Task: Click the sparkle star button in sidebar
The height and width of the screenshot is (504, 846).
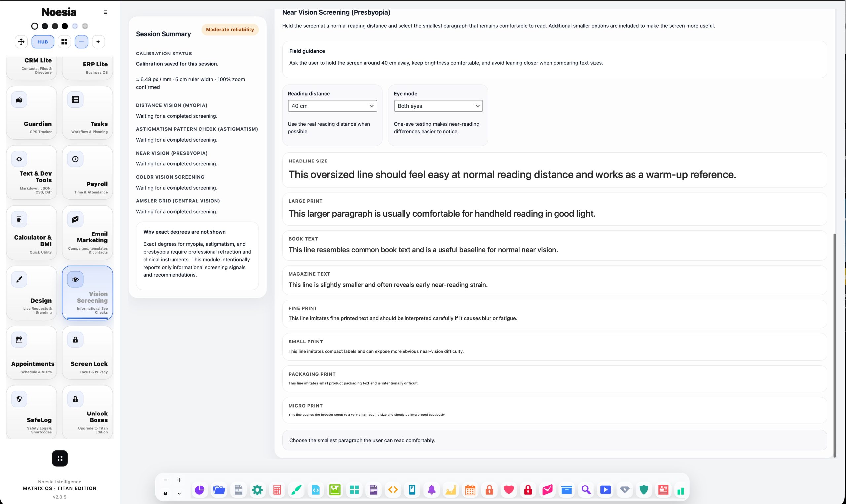Action: click(x=98, y=42)
